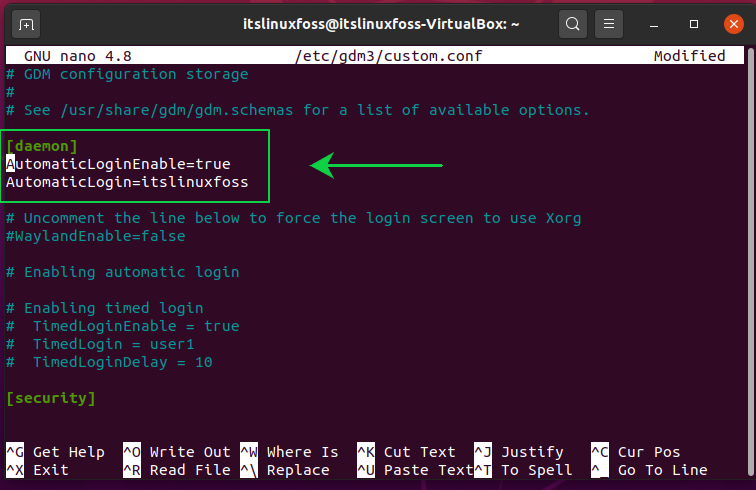Image resolution: width=756 pixels, height=490 pixels.
Task: Click 'Uncomment the line below' comment
Action: point(294,218)
